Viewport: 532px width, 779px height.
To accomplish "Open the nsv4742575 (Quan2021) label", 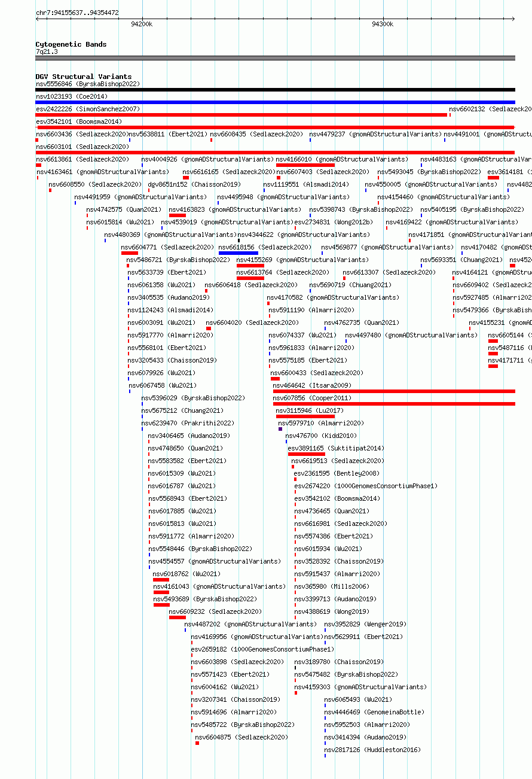I will (x=124, y=209).
